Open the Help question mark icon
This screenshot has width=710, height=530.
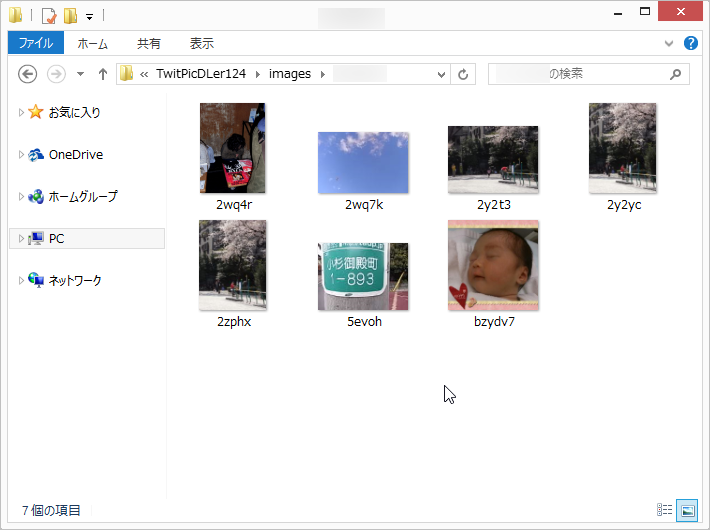(x=691, y=43)
